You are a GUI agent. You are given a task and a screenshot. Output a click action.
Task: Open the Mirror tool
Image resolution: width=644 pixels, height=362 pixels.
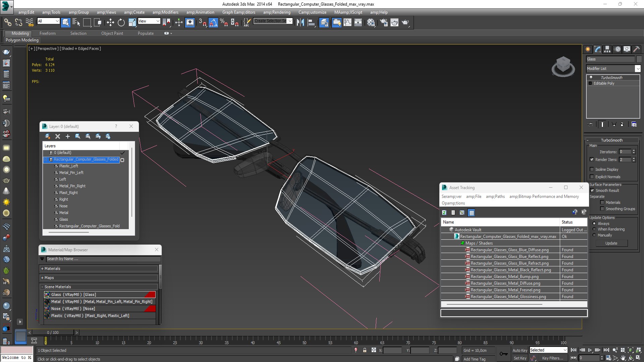click(300, 22)
